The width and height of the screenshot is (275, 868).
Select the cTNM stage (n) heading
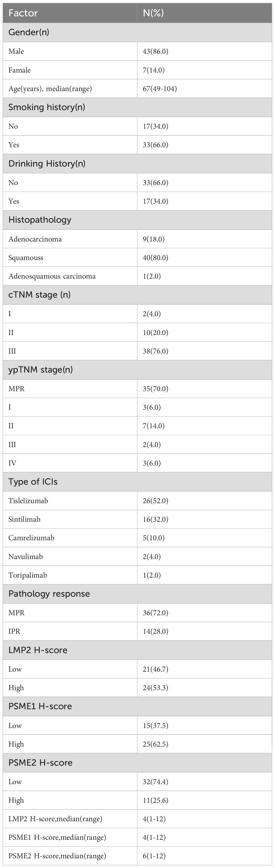tap(39, 295)
